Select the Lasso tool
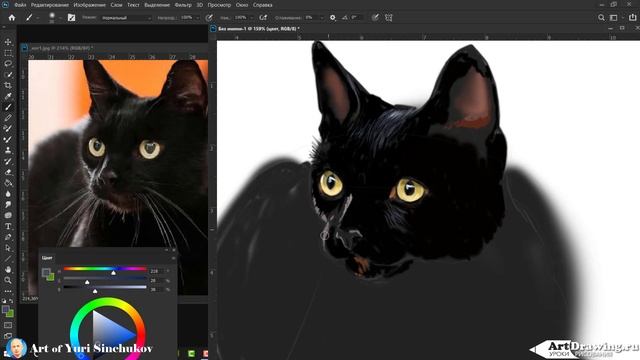Screen dimensions: 640x360 [8, 64]
